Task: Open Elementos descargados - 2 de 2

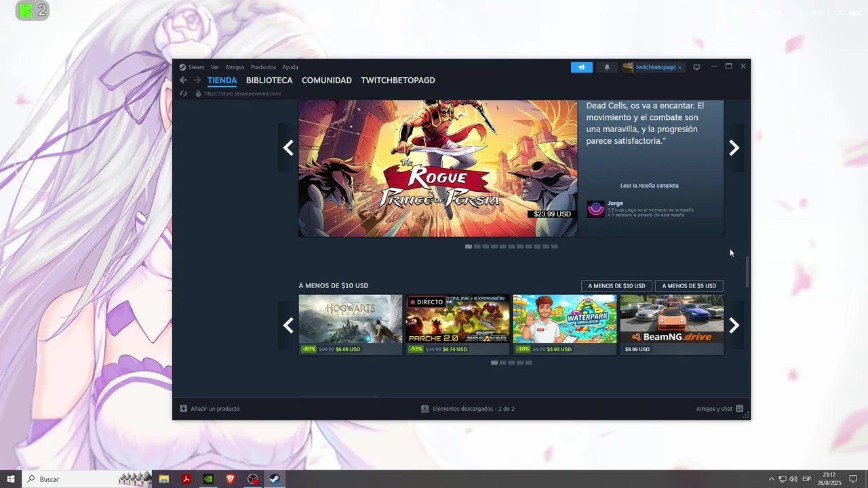Action: 473,409
